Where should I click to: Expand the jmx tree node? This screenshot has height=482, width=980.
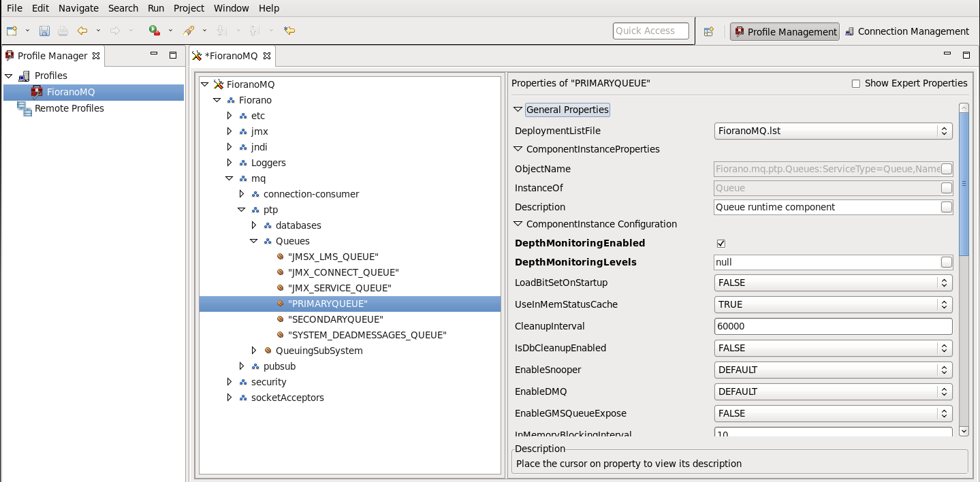click(230, 131)
